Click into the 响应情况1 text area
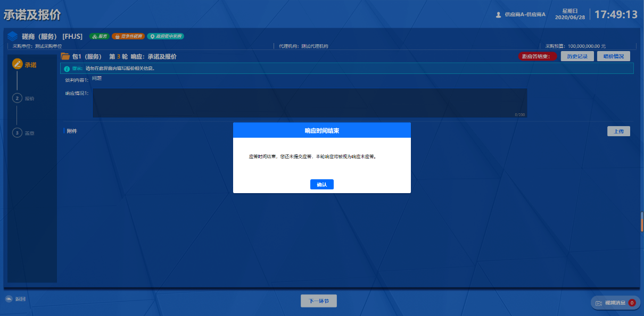 click(309, 102)
